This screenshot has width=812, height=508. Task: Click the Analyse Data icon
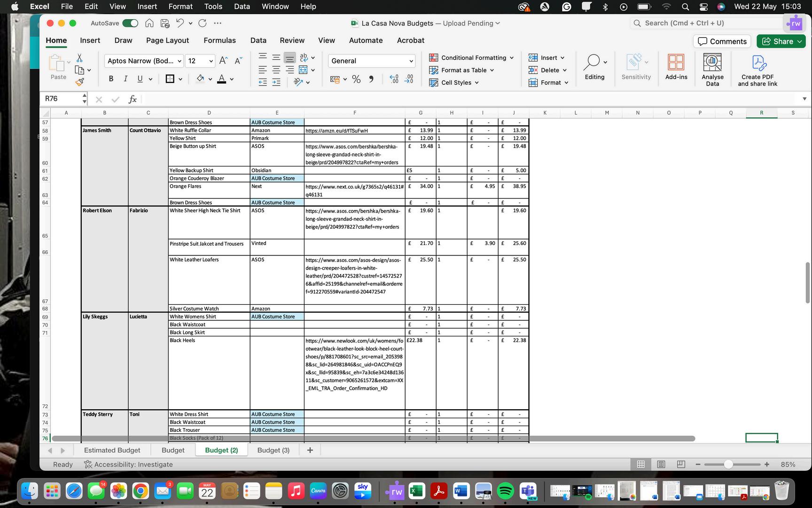pyautogui.click(x=712, y=69)
